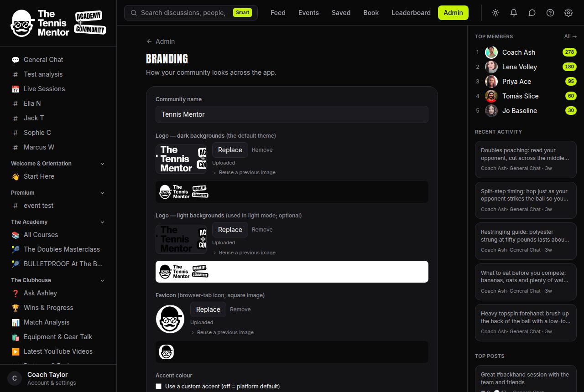Click the General Chat speech bubble icon
This screenshot has height=392, width=584.
click(16, 60)
